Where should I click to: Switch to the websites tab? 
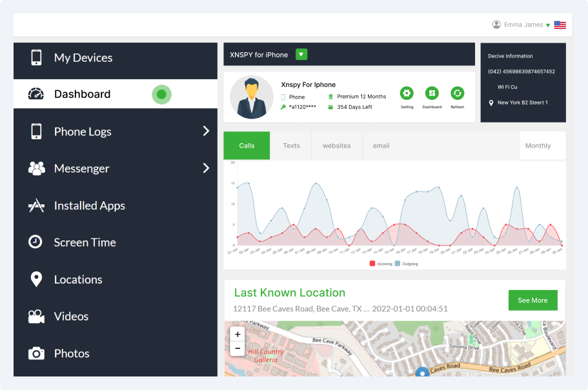pos(336,146)
